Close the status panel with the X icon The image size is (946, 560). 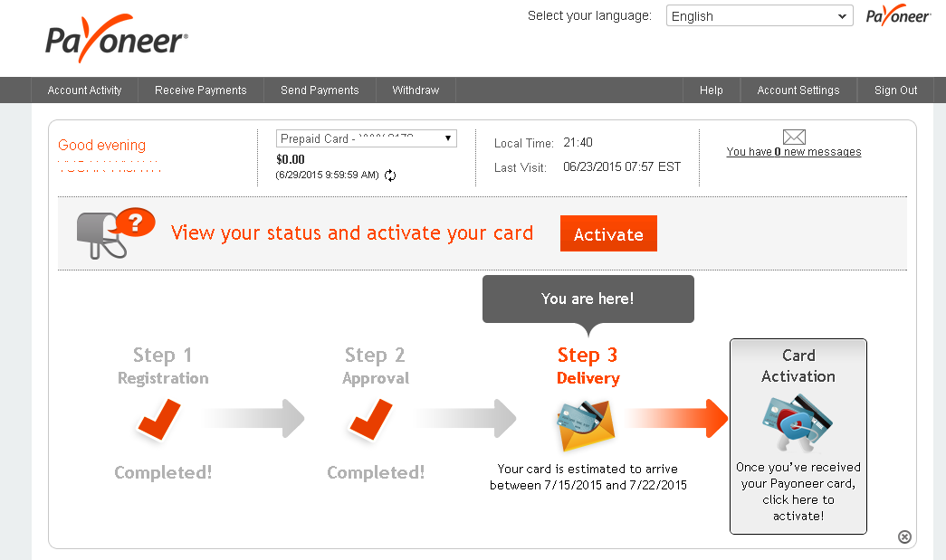[904, 536]
